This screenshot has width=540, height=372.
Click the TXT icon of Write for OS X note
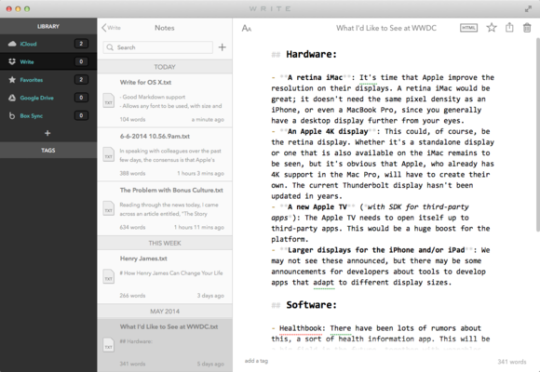tap(108, 101)
